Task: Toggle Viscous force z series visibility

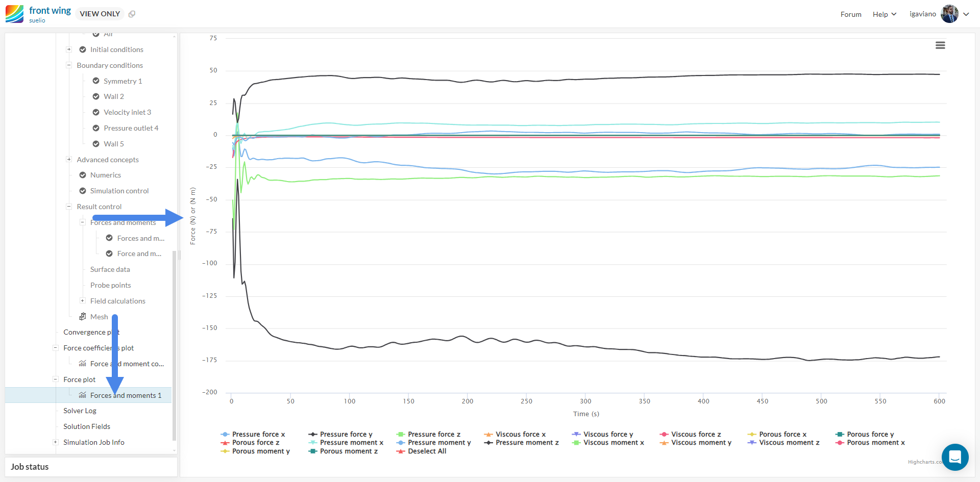Action: pyautogui.click(x=696, y=435)
